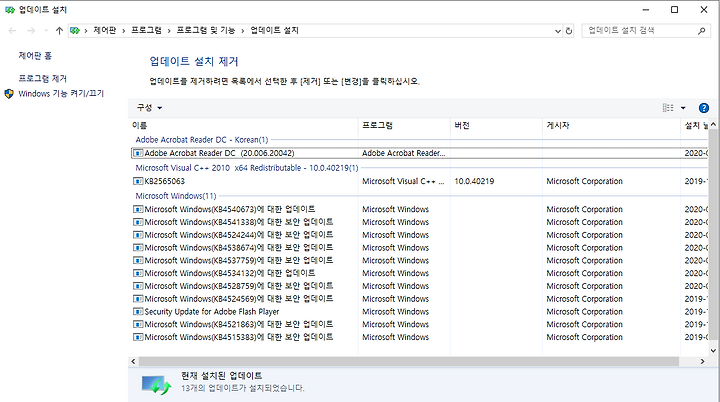The width and height of the screenshot is (720, 402).
Task: Select the KB4524244 security update row
Action: [419, 235]
